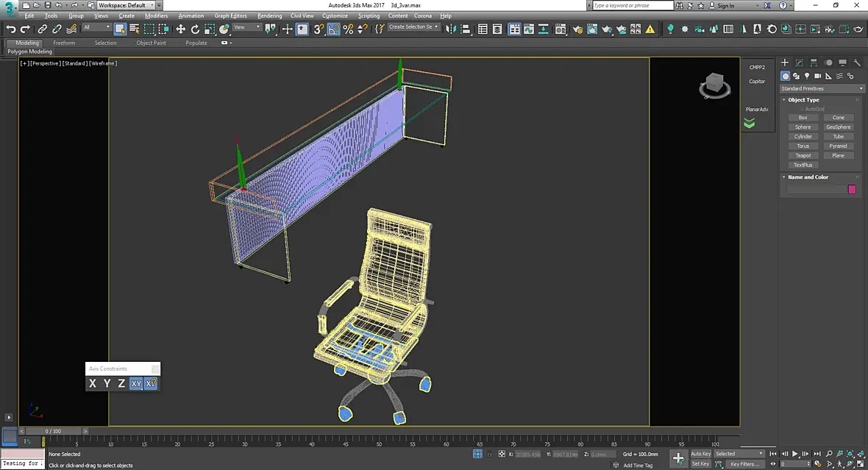Screen dimensions: 868x470
Task: Enable the AutoGrid checkbox
Action: click(802, 109)
